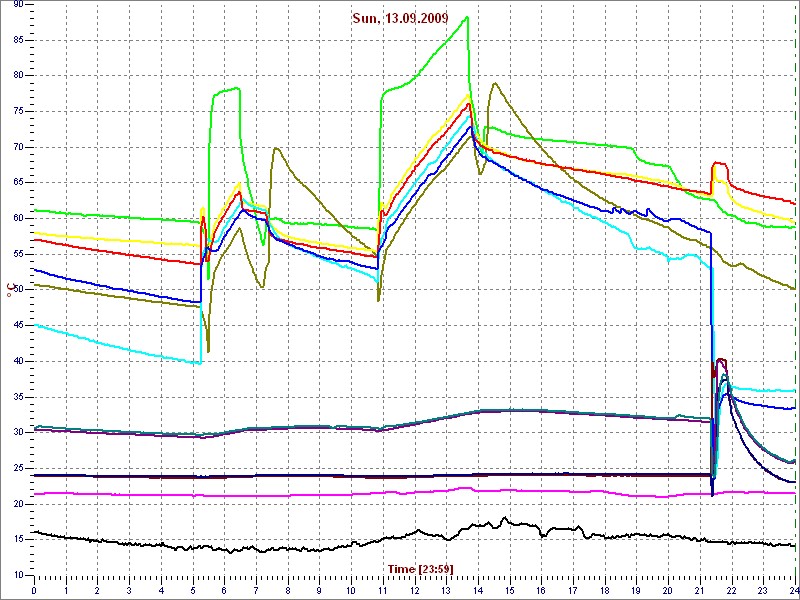Image resolution: width=800 pixels, height=600 pixels.
Task: Click hour '18' on the time axis
Action: 605,591
